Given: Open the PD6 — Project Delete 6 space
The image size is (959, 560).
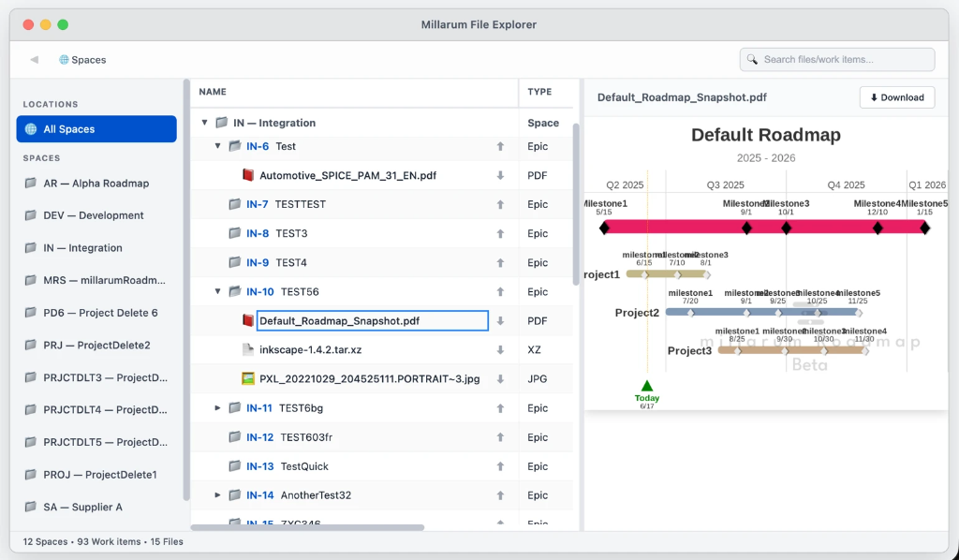Looking at the screenshot, I should tap(96, 313).
